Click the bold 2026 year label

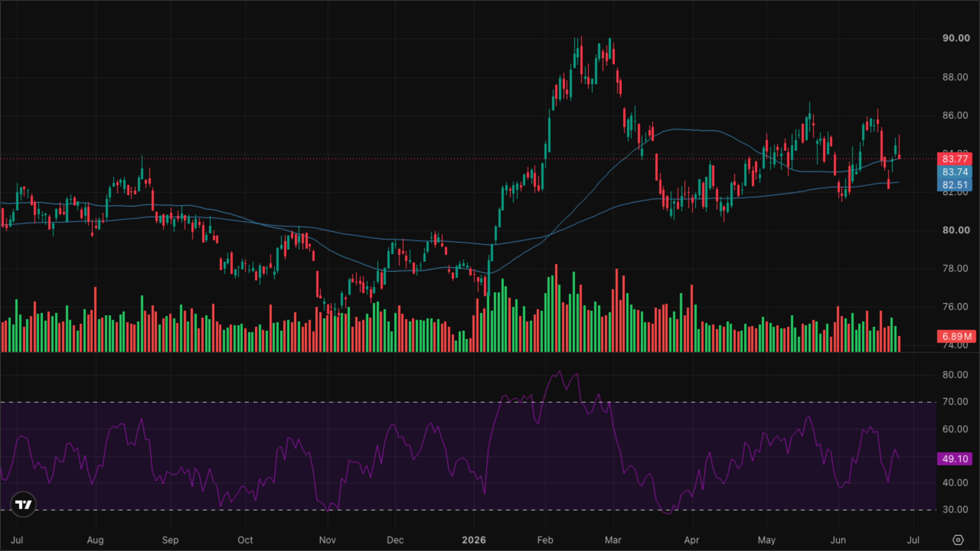pyautogui.click(x=474, y=540)
